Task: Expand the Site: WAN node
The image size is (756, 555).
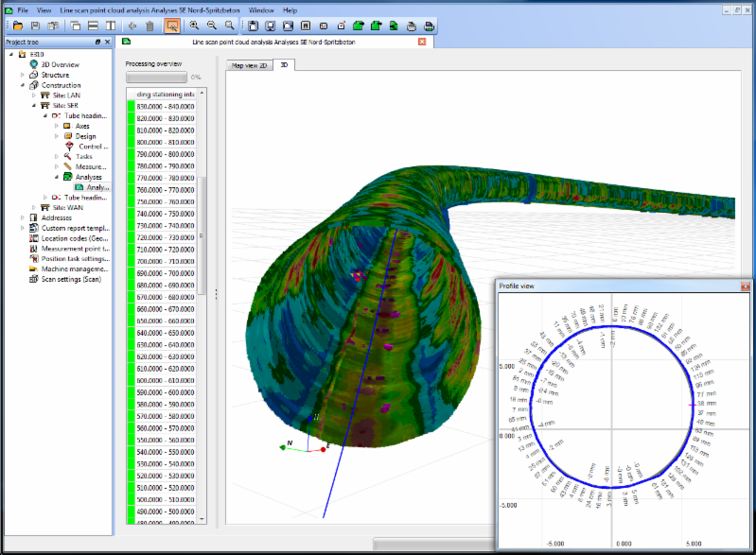Action: click(33, 207)
